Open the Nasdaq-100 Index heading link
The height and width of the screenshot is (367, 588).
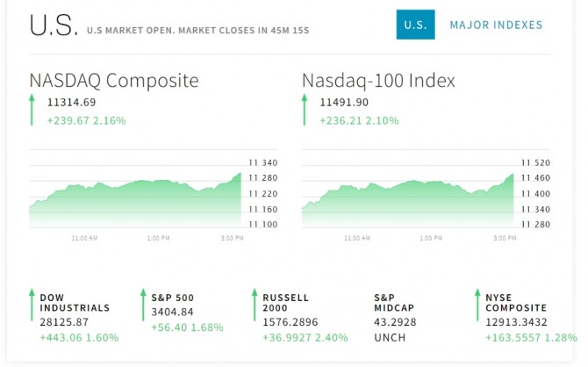[378, 81]
